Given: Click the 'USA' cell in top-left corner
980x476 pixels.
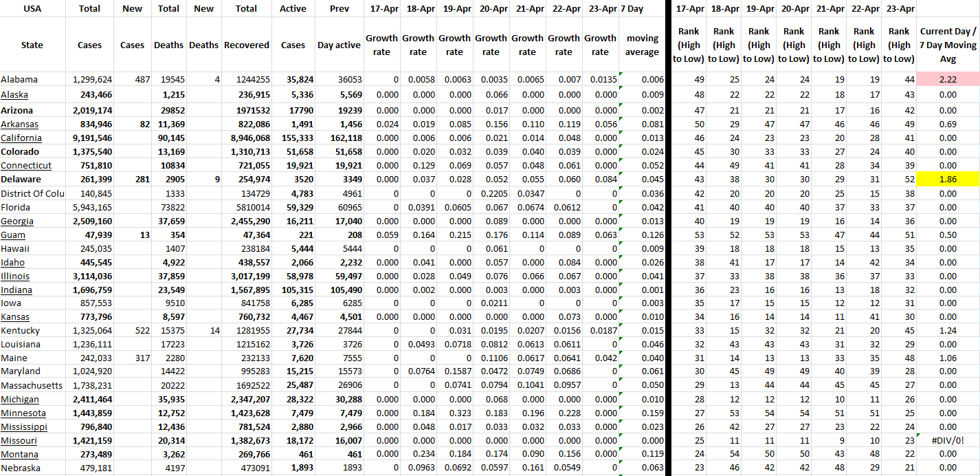Looking at the screenshot, I should pos(32,9).
